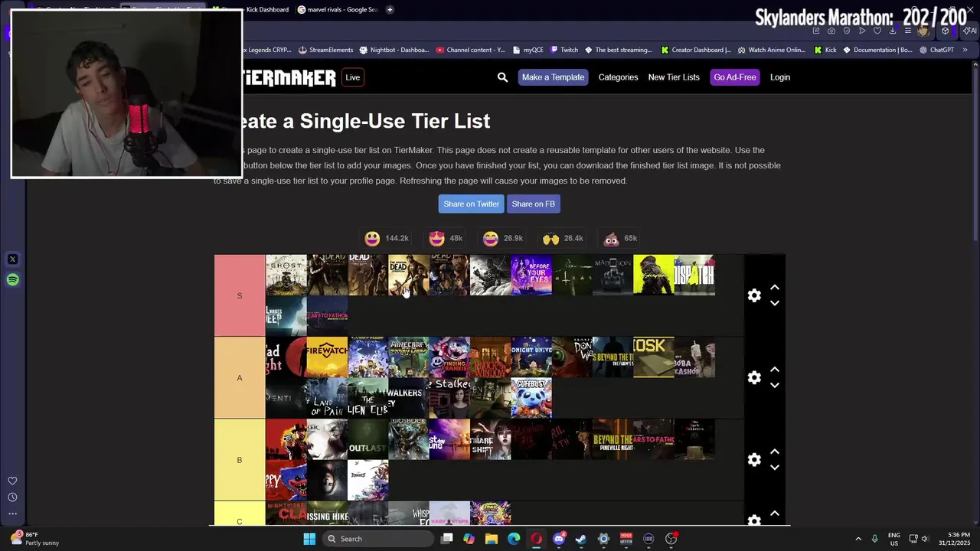
Task: Switch to marvel rivals Google Search tab
Action: (338, 10)
